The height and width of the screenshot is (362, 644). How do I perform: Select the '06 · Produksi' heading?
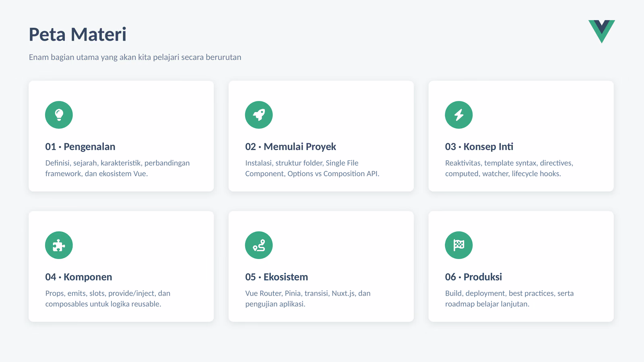click(473, 277)
